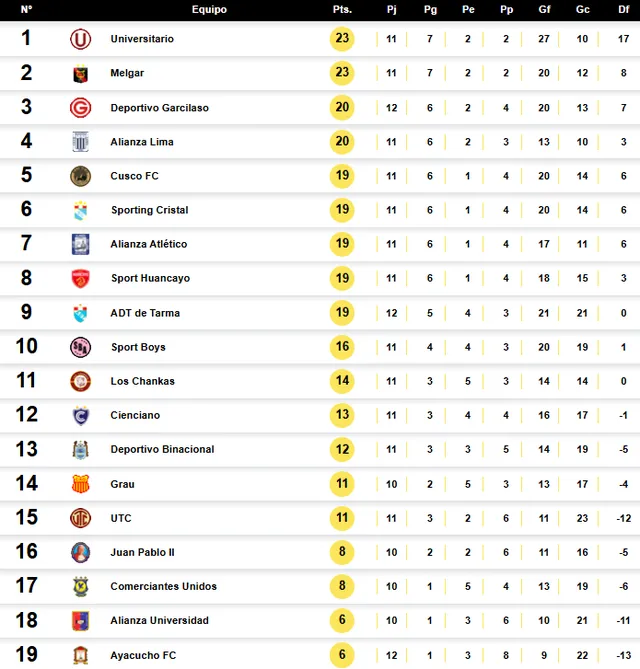Open the Cusco FC round badge
The height and width of the screenshot is (669, 640).
80,176
